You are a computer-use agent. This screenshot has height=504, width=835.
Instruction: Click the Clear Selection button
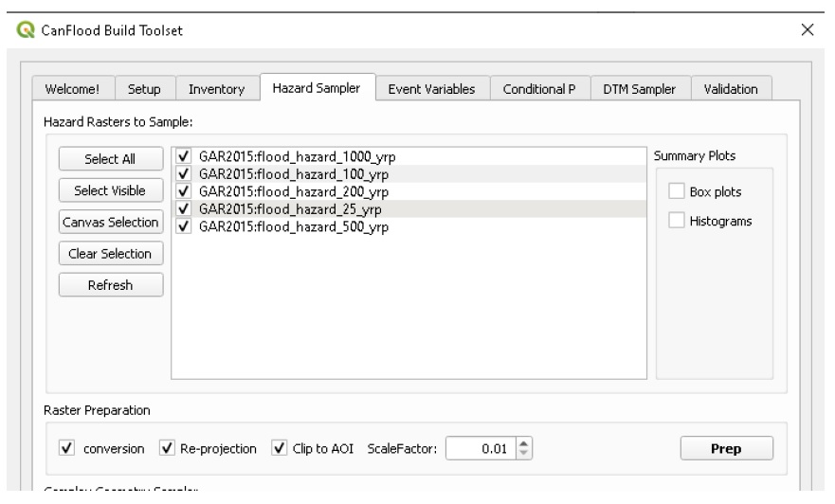111,253
